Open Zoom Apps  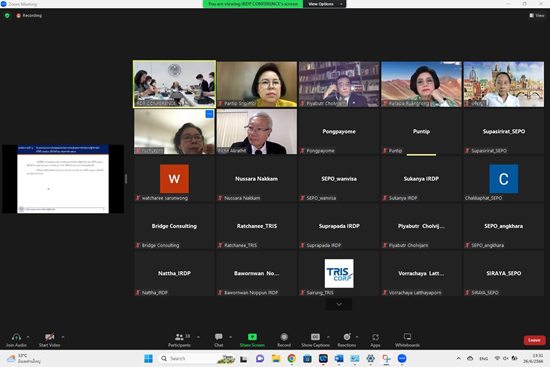tap(375, 340)
